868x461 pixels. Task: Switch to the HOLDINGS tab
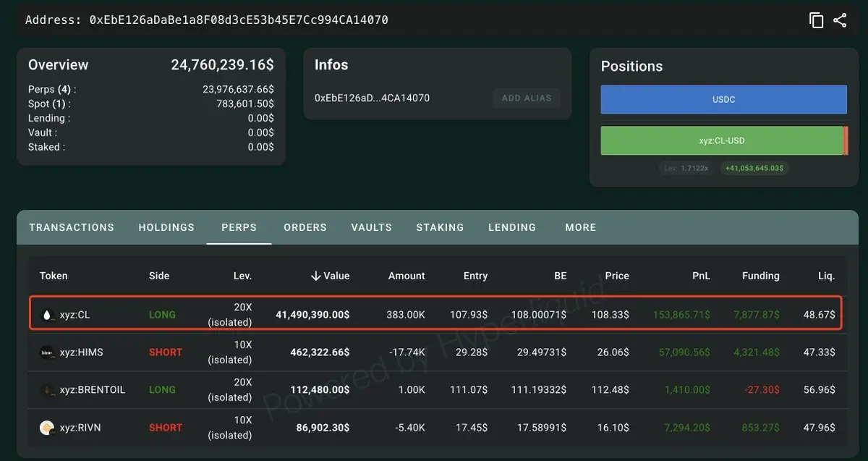coord(166,227)
